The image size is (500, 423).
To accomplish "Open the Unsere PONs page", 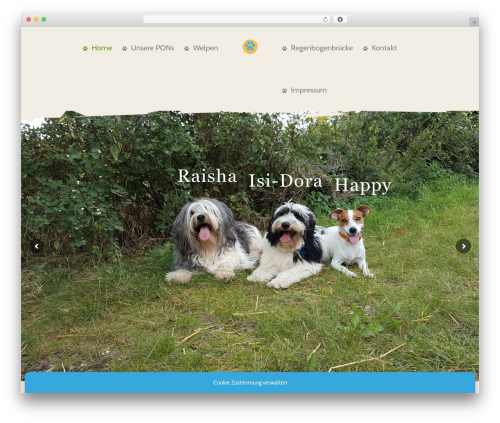I will coord(152,48).
